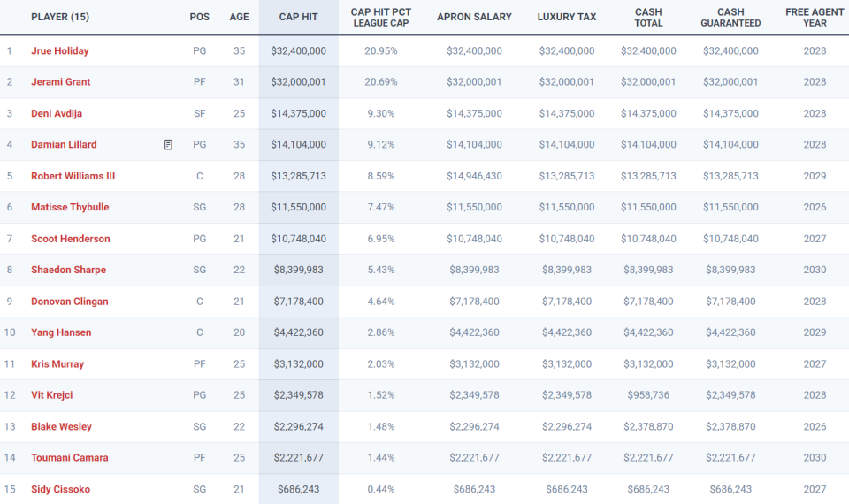Open the contract notes icon beside Damian Lillard
The height and width of the screenshot is (504, 849).
[168, 144]
